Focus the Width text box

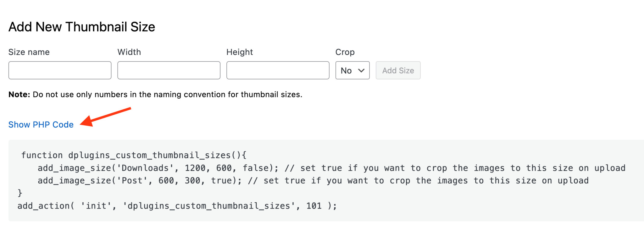(169, 70)
